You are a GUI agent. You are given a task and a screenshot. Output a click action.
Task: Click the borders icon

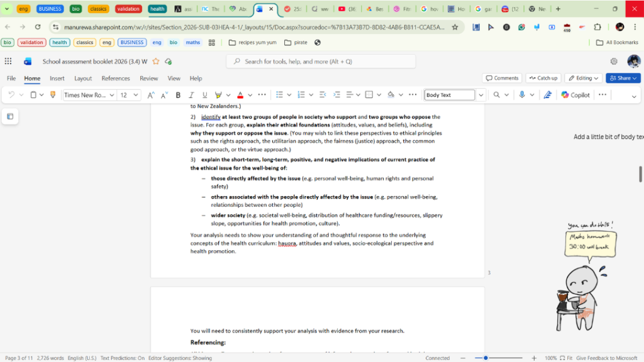(369, 95)
